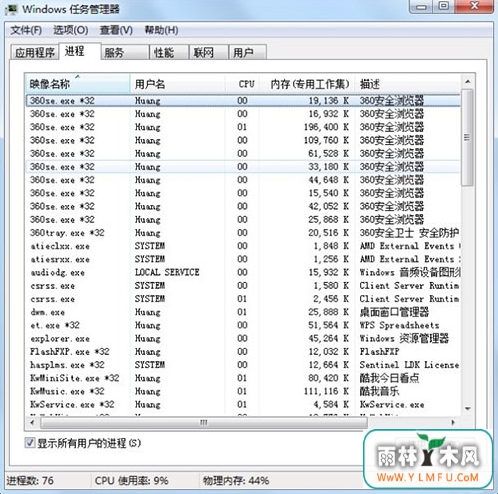Click the Task Manager title bar icon

[11, 9]
